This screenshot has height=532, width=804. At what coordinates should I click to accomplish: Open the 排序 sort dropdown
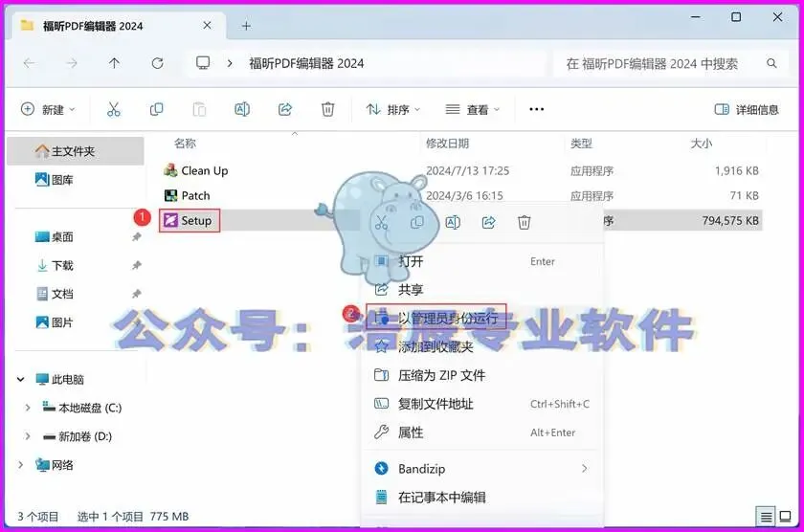tap(393, 109)
